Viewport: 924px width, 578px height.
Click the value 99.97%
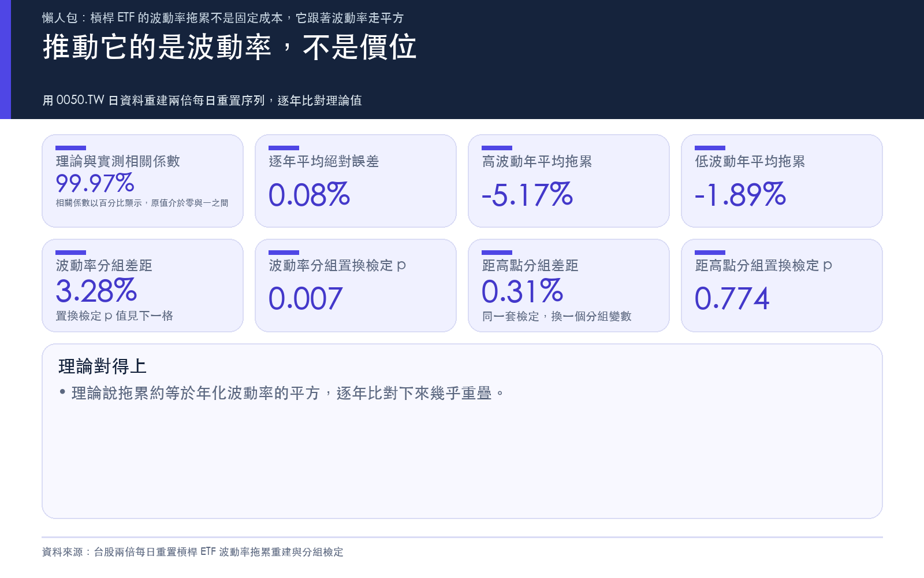click(x=95, y=183)
